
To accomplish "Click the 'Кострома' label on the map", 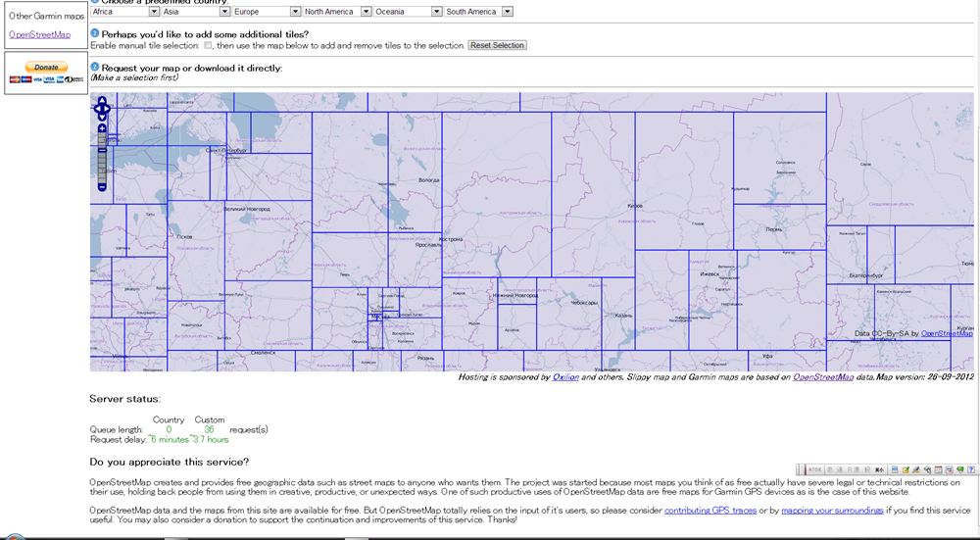I will 451,239.
